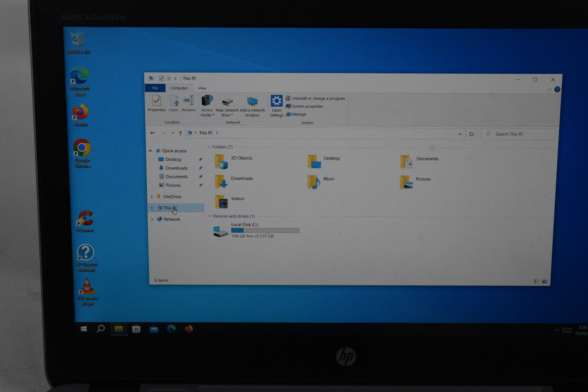
Task: Open the Map network drive dropdown
Action: point(227,106)
